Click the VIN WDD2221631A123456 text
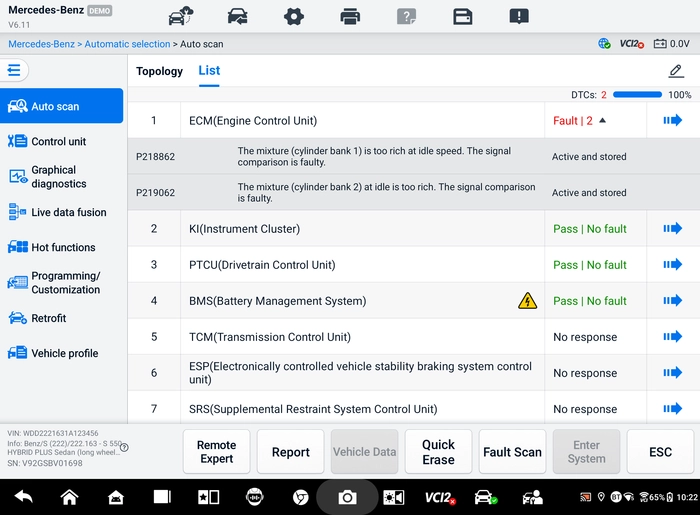700x515 pixels. point(53,433)
